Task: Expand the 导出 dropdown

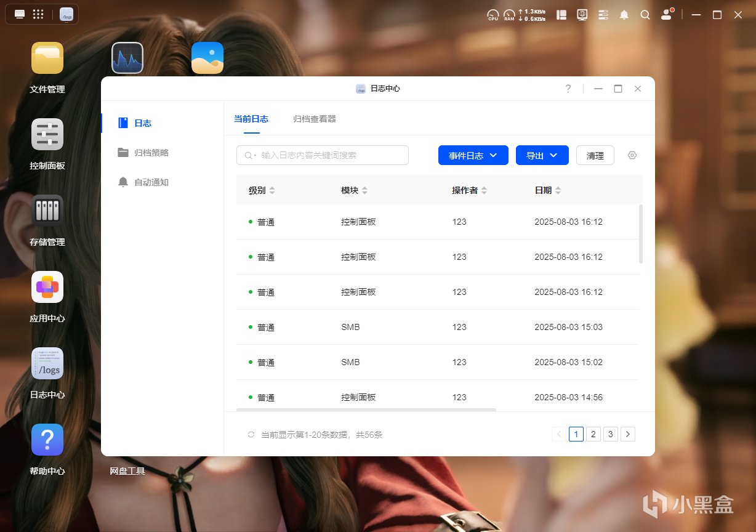Action: coord(542,155)
